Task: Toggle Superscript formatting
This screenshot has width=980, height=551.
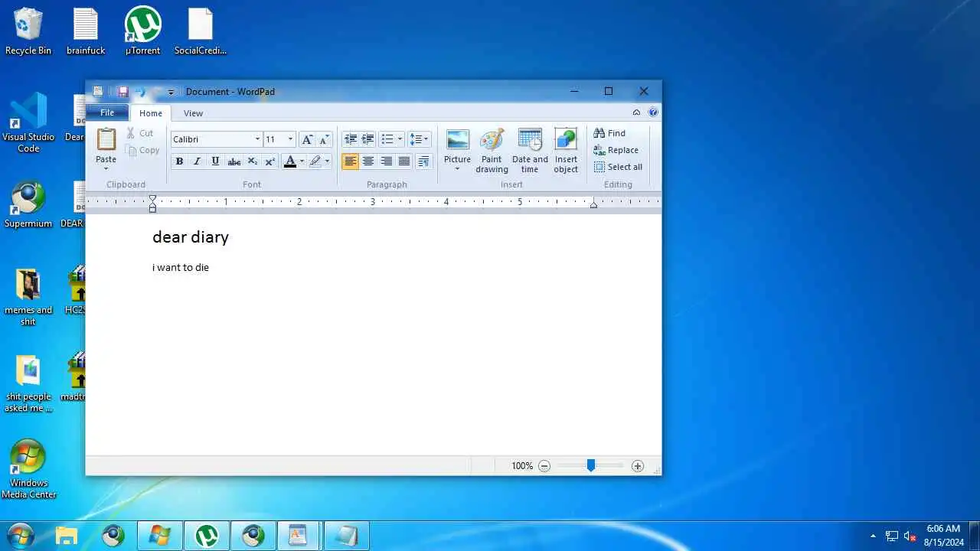Action: click(x=270, y=161)
